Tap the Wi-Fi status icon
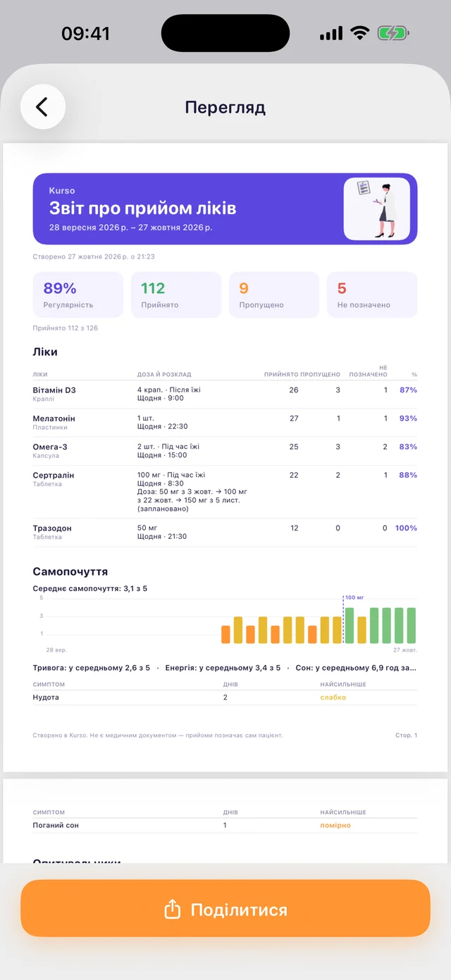451x980 pixels. (x=360, y=33)
